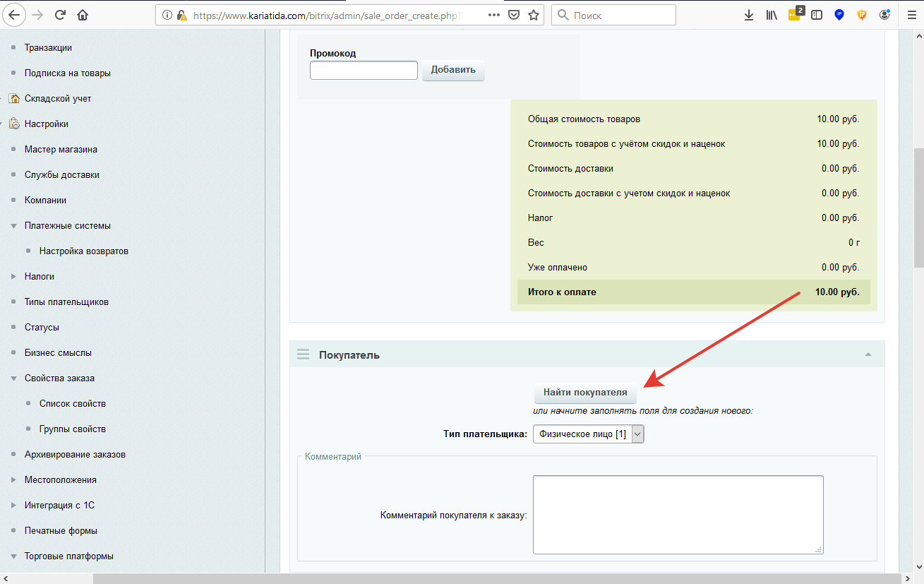Click the browser back arrow button

coord(15,15)
